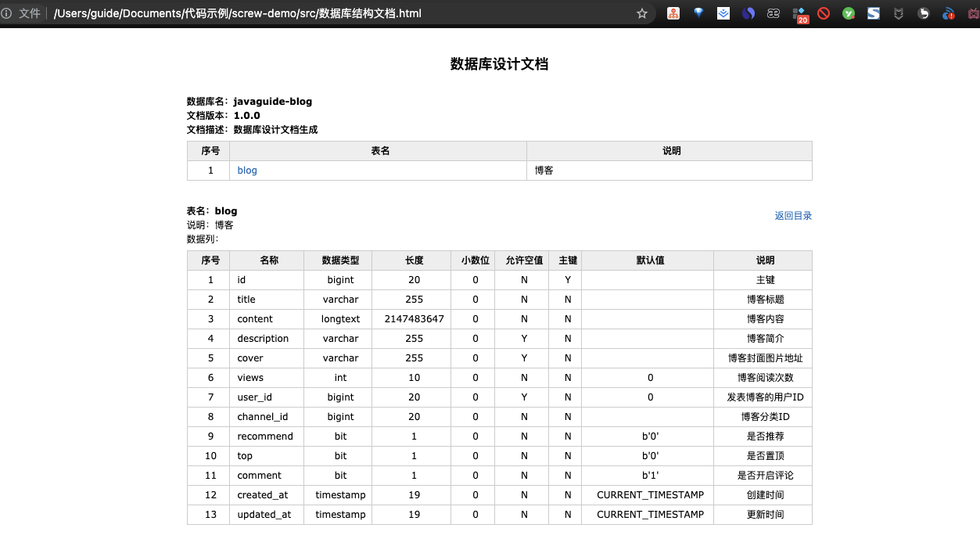This screenshot has height=546, width=980.
Task: Click the purple swirl S extension icon
Action: 748,13
